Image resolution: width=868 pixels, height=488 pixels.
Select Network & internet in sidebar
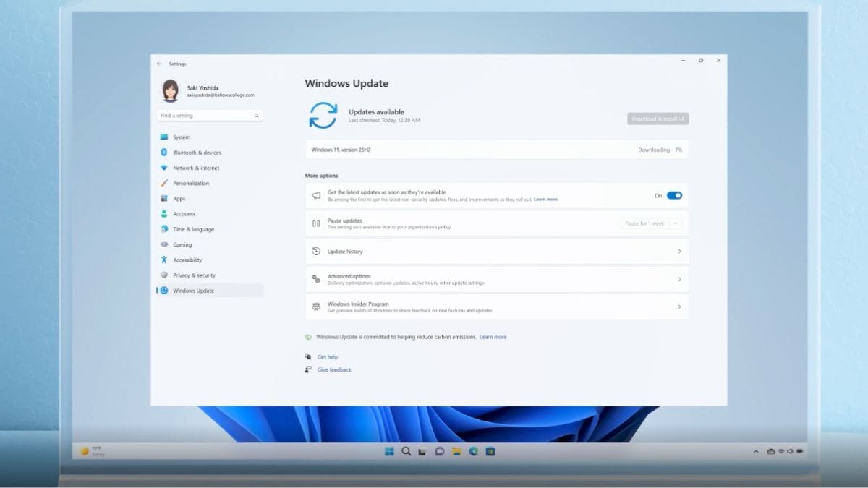(196, 168)
